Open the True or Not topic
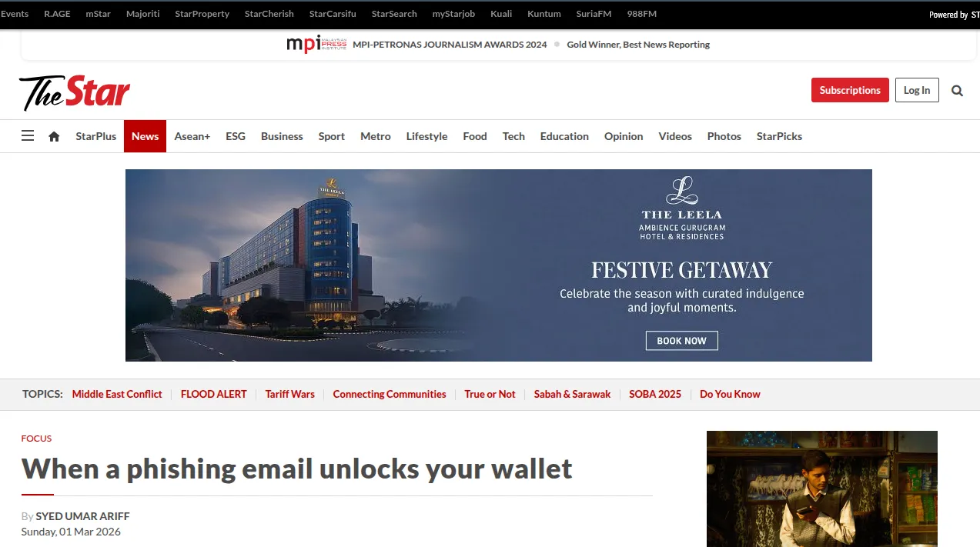The width and height of the screenshot is (980, 547). [490, 394]
